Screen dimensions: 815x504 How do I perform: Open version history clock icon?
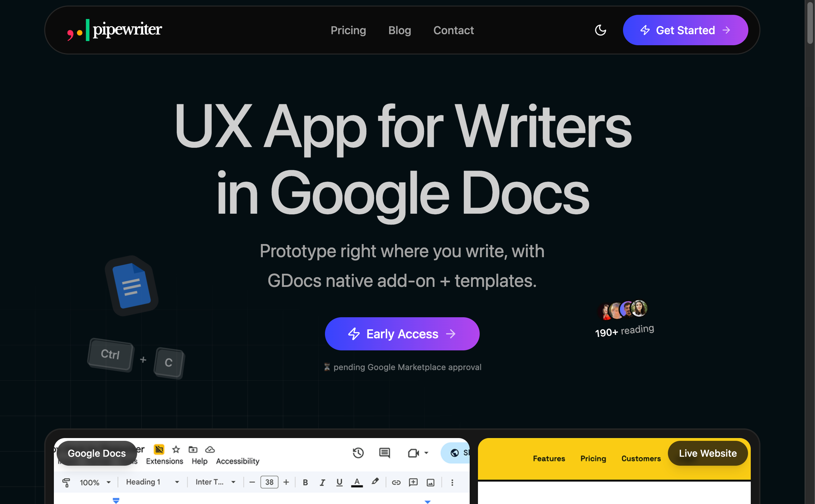coord(358,453)
